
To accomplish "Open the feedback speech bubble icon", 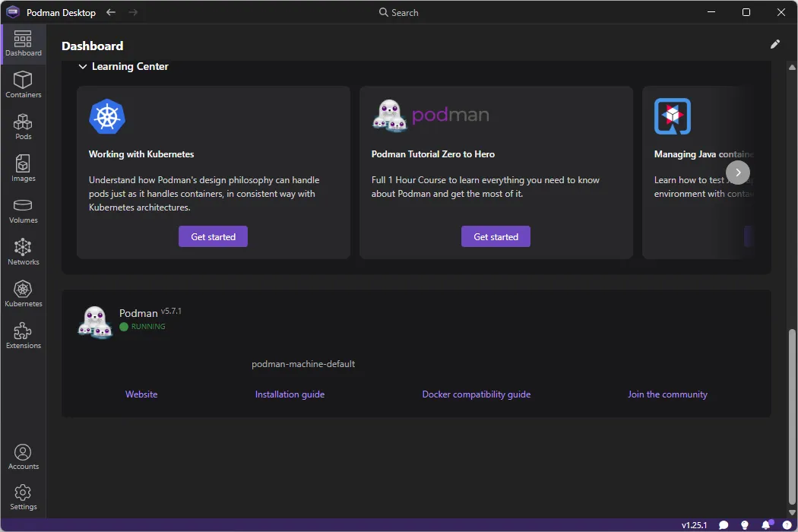I will click(724, 524).
